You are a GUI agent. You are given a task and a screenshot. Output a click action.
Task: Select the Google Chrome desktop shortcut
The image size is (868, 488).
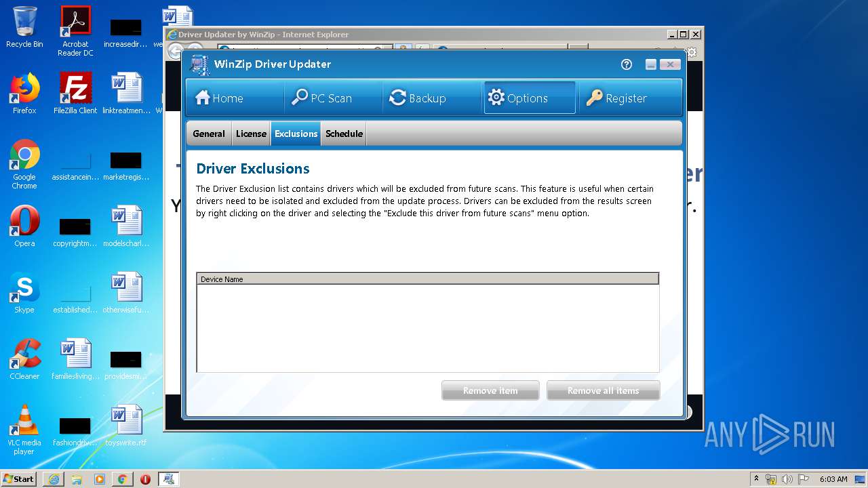coord(24,164)
